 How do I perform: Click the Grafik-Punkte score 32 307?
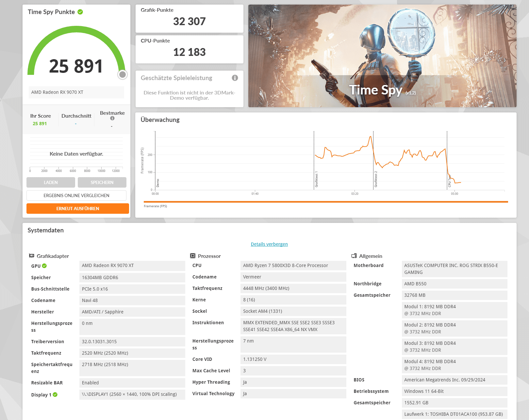[190, 22]
